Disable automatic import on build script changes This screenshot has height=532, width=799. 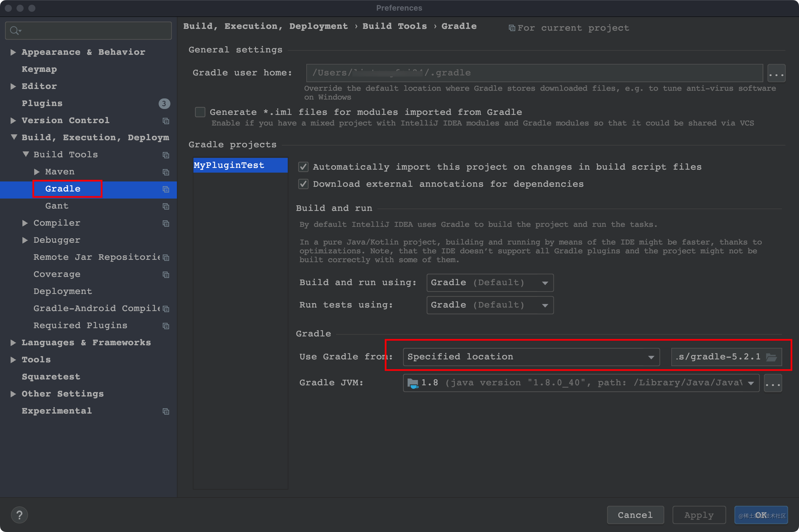[303, 167]
